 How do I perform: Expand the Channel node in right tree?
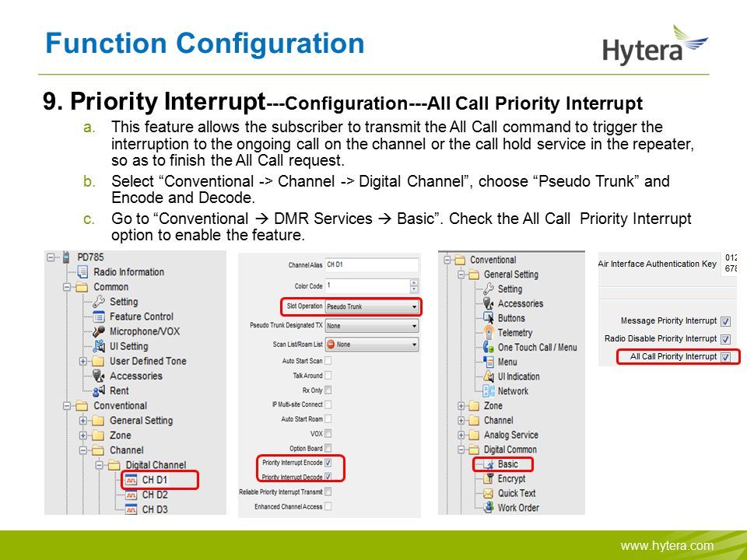461,421
